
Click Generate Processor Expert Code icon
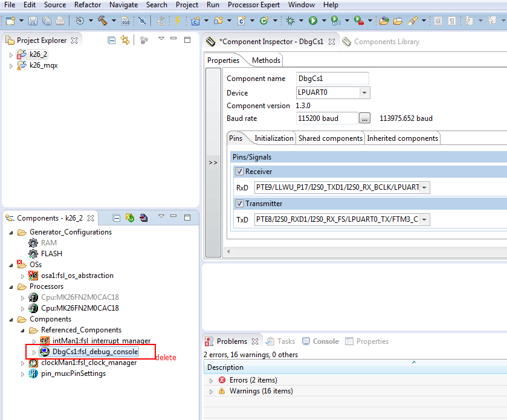point(130,218)
